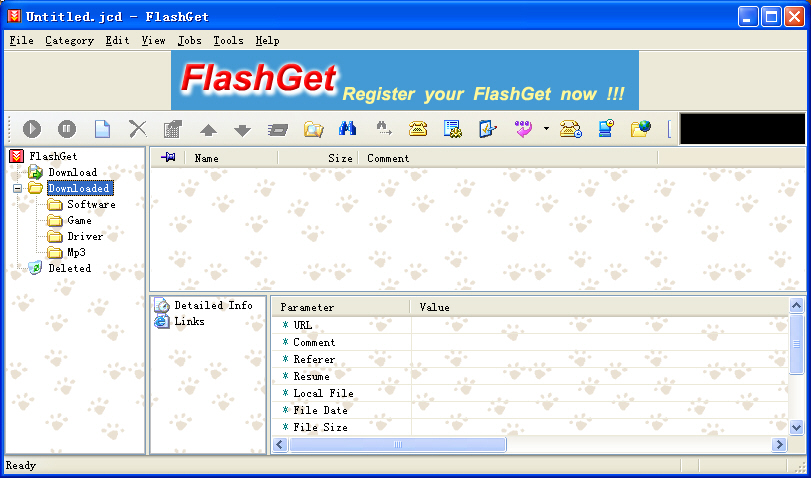Select the Game folder
Viewport: 811px width, 478px height.
click(x=79, y=220)
